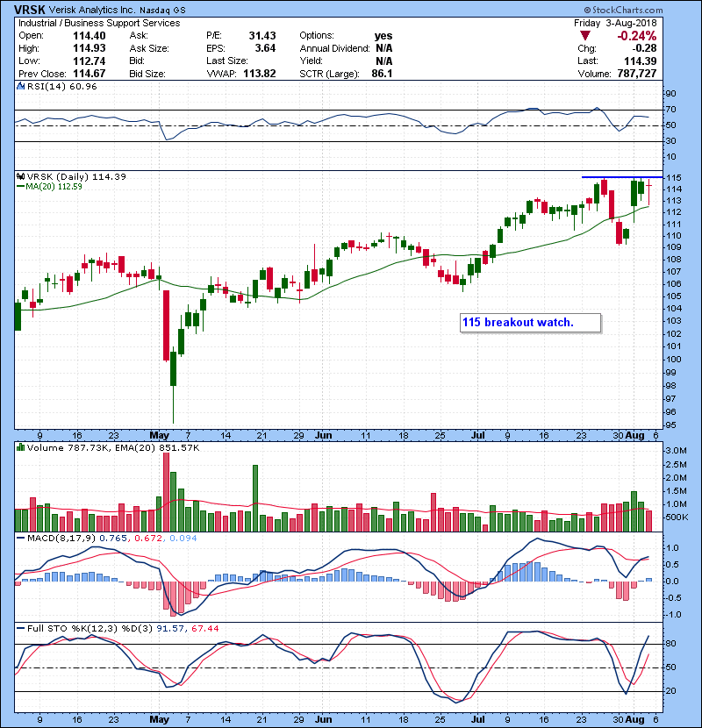Click the SCTR (Large) value 86.1
The height and width of the screenshot is (728, 702).
coord(382,74)
